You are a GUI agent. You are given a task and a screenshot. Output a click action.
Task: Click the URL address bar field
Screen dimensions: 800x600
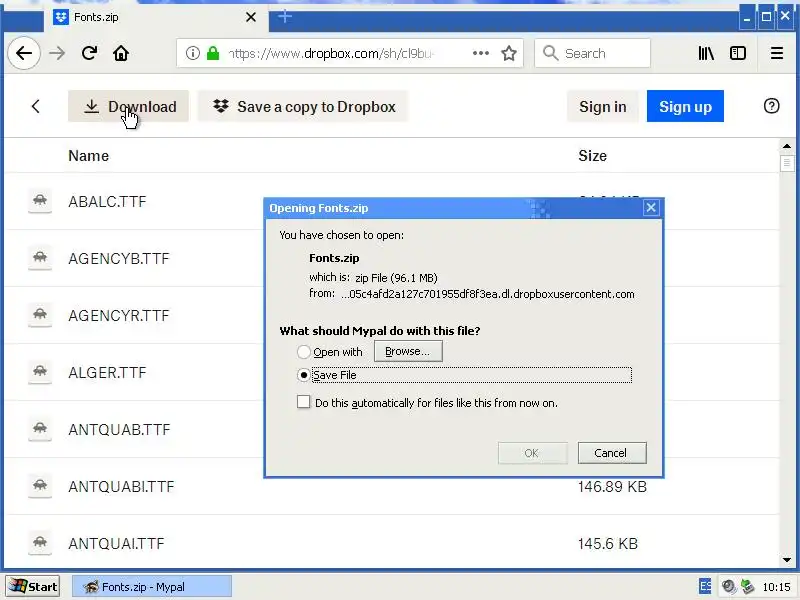[x=350, y=53]
